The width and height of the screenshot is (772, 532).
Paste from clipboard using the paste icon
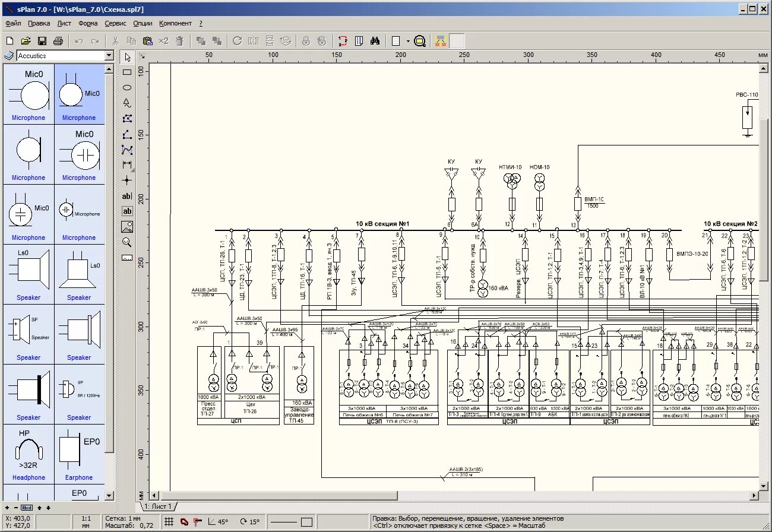point(148,41)
